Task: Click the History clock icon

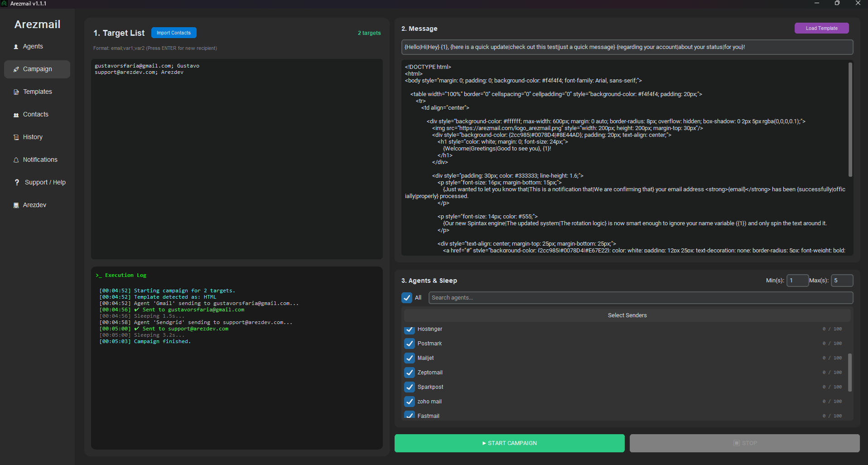Action: [x=16, y=137]
